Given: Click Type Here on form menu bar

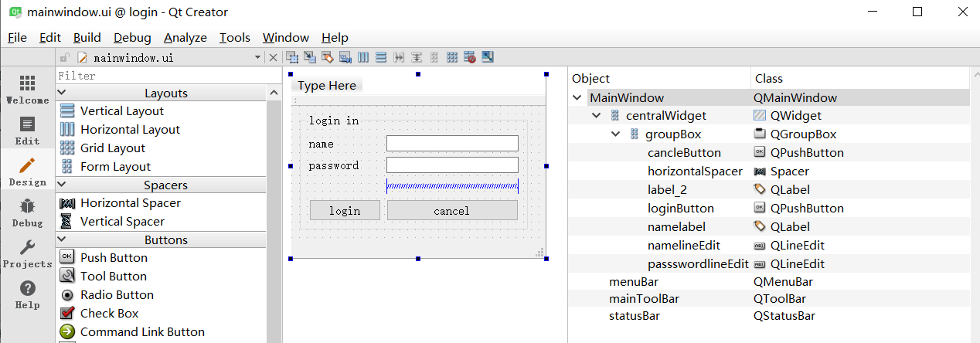Looking at the screenshot, I should 327,86.
